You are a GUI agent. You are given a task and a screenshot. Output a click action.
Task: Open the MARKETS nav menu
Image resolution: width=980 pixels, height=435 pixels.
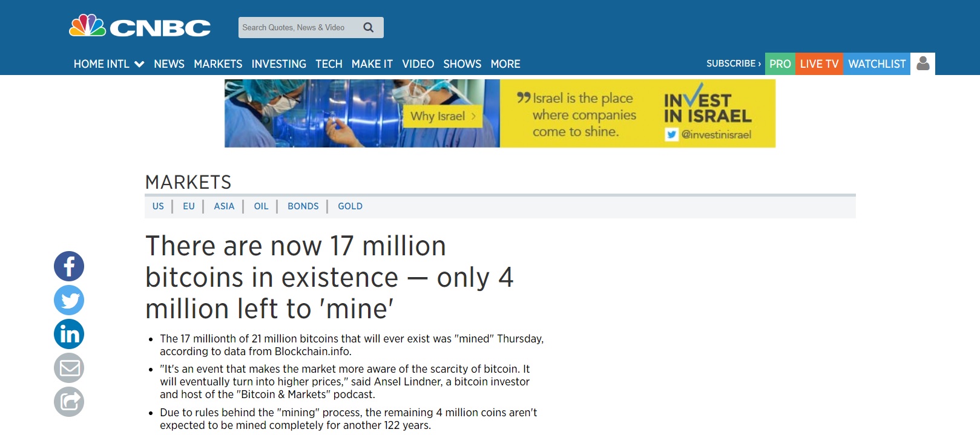(218, 64)
